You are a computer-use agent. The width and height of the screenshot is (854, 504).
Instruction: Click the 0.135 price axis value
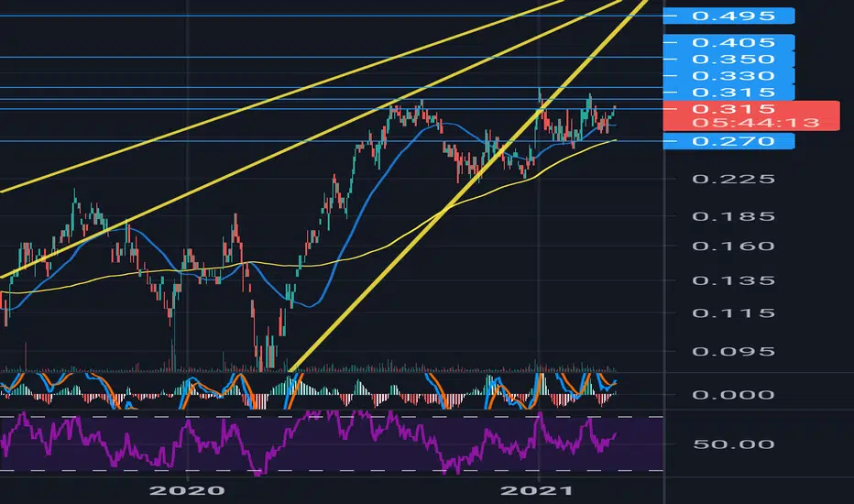(733, 280)
